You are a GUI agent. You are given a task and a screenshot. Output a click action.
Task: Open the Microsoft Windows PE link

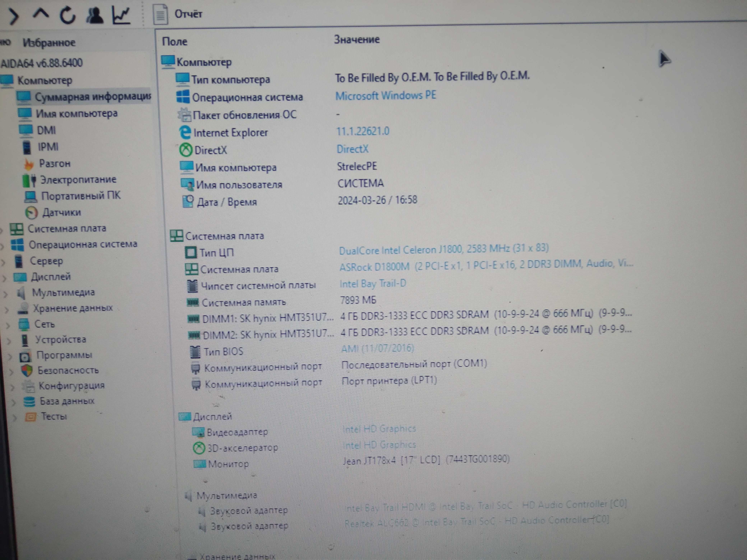(x=386, y=95)
